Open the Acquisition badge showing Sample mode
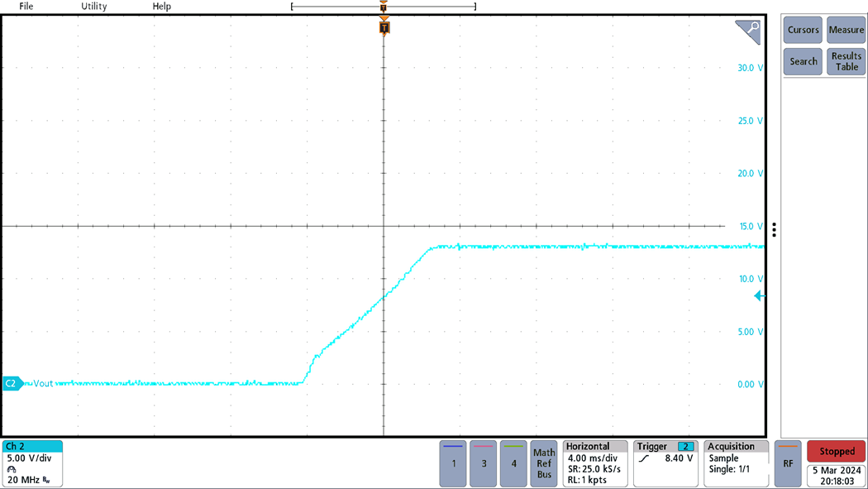The height and width of the screenshot is (489, 868). [734, 463]
